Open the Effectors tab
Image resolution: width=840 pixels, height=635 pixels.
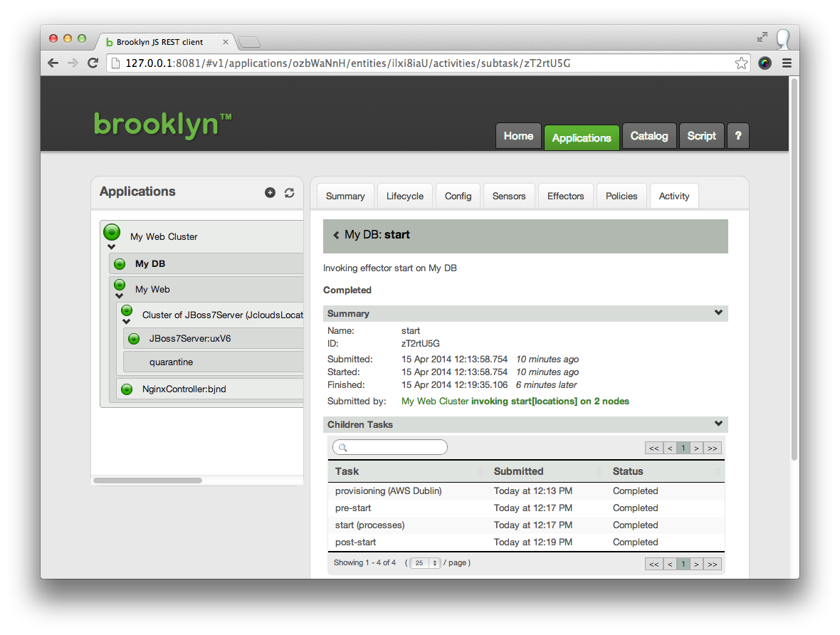pyautogui.click(x=565, y=196)
